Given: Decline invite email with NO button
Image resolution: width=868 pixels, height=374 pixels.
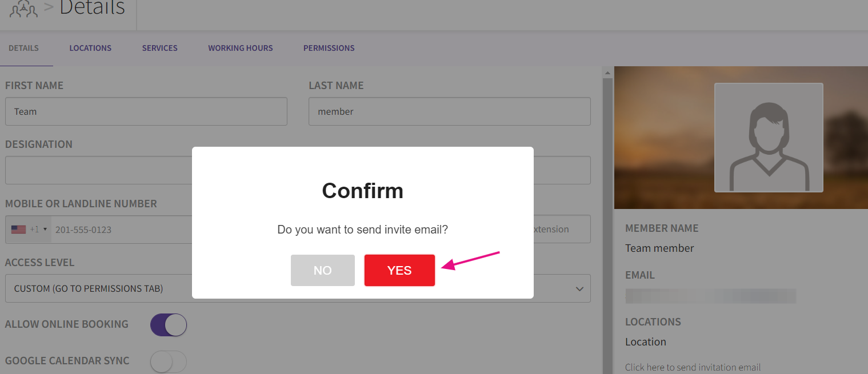Looking at the screenshot, I should pyautogui.click(x=322, y=270).
